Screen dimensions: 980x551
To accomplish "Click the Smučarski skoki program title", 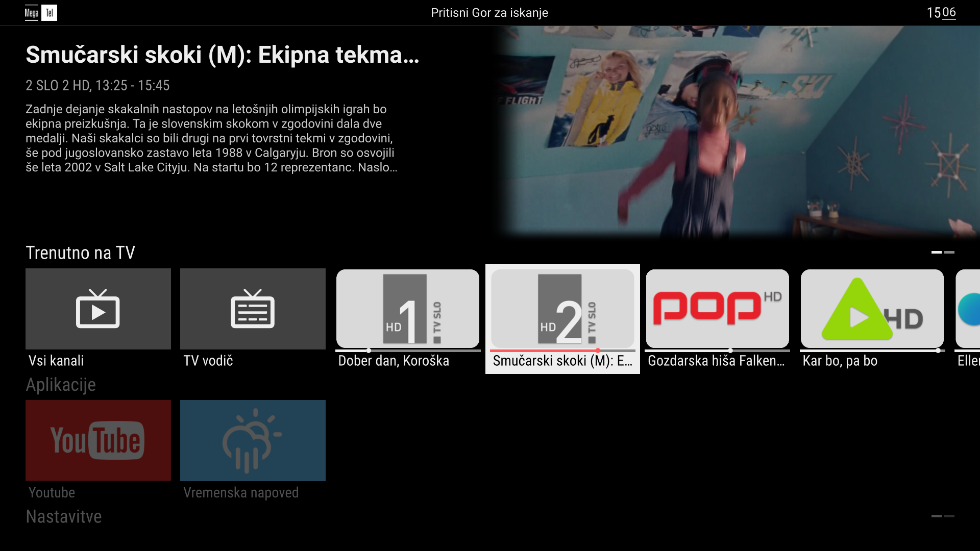I will pyautogui.click(x=222, y=55).
